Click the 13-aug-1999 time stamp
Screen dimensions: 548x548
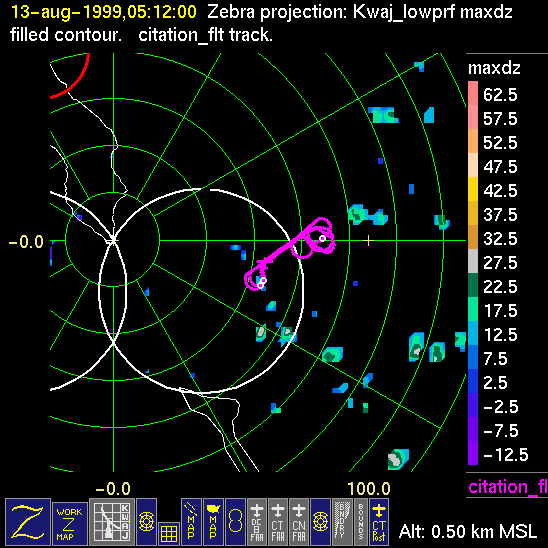(104, 12)
